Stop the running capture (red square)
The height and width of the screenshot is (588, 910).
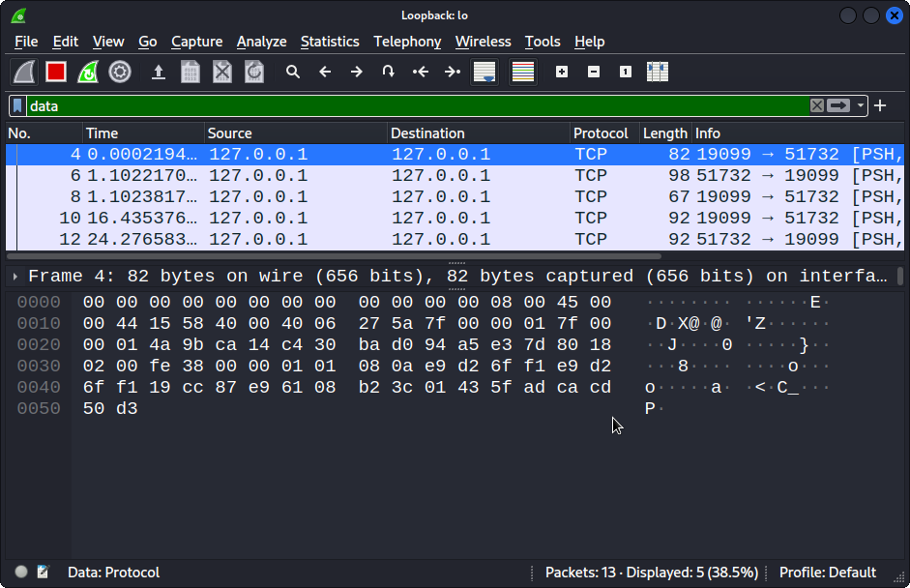(x=56, y=72)
